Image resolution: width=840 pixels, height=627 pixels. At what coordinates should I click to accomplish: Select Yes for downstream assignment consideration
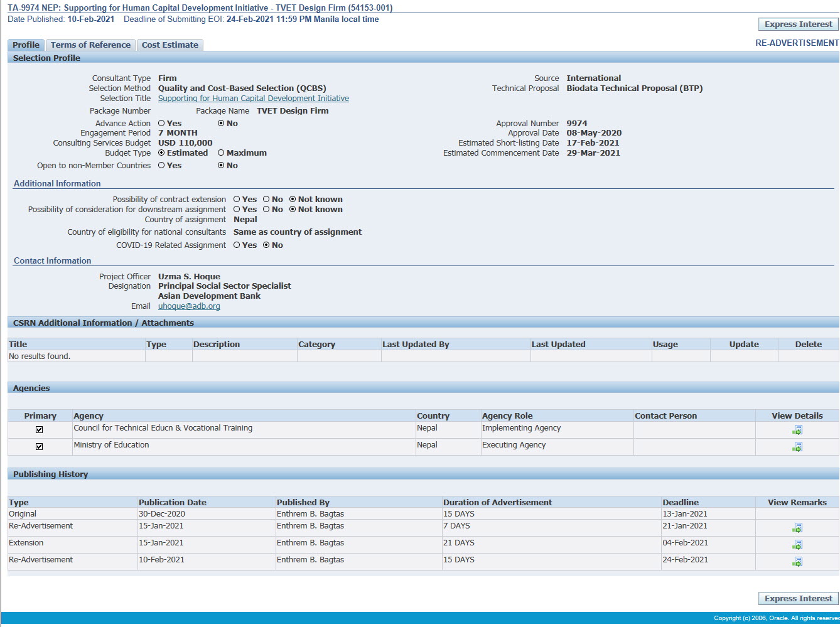[237, 210]
